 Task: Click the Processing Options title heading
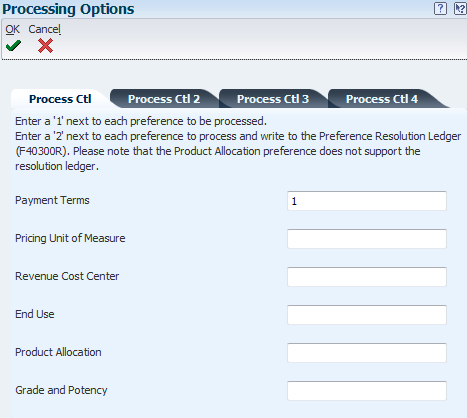pos(68,9)
